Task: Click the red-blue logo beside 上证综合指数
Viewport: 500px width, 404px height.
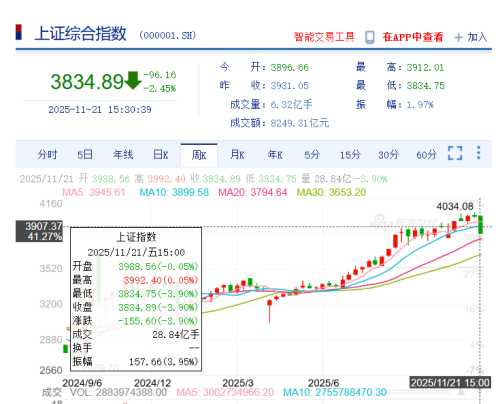Action: [x=19, y=32]
